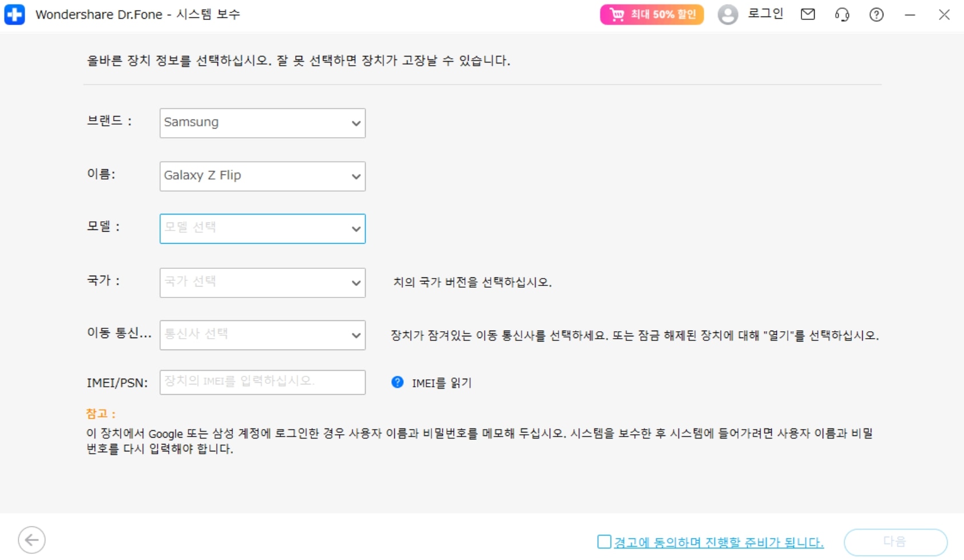Image resolution: width=964 pixels, height=560 pixels.
Task: Click the Dr.Fone app logo icon
Action: (14, 14)
